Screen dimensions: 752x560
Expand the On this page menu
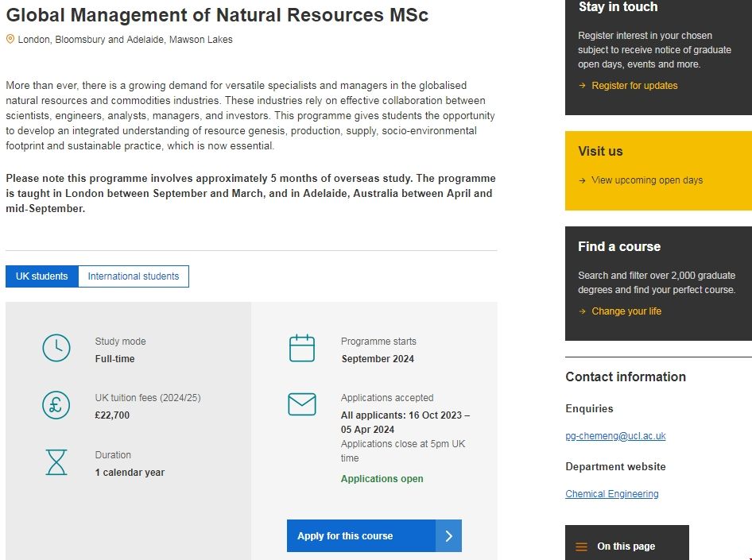coord(626,546)
